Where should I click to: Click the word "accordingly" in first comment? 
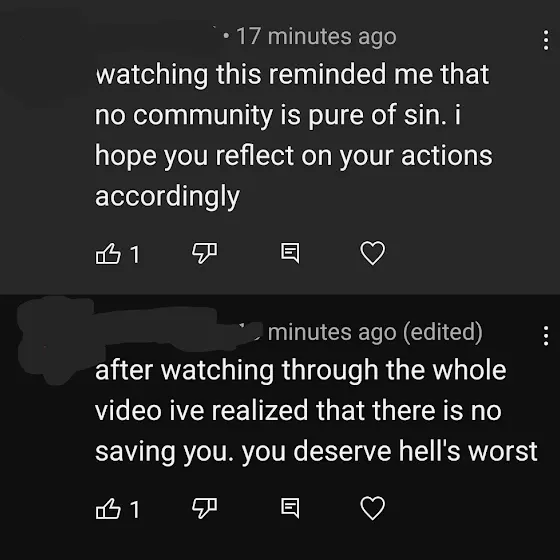pos(167,197)
